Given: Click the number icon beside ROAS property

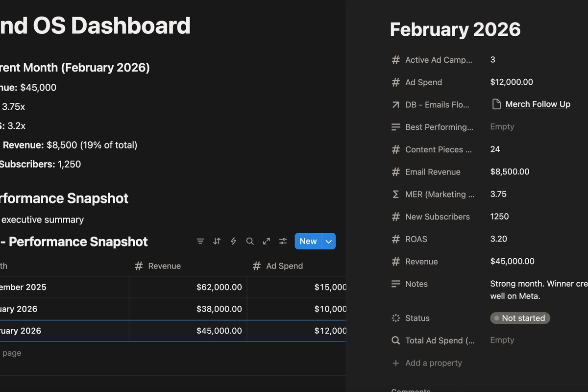Looking at the screenshot, I should [x=396, y=239].
